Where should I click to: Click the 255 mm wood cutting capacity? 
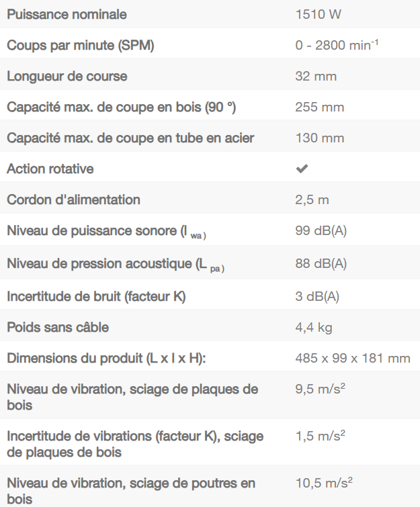(x=320, y=107)
